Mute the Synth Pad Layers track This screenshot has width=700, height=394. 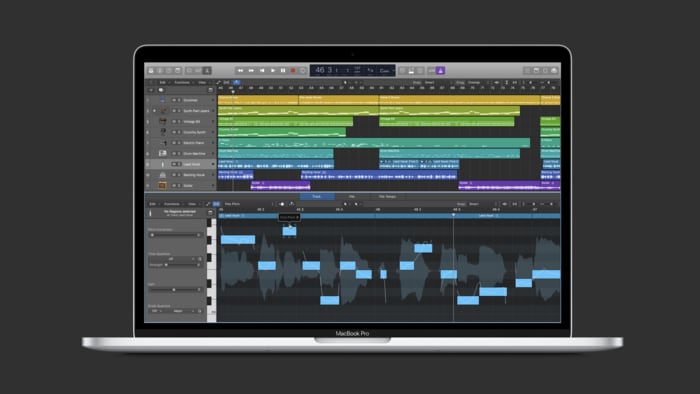174,111
